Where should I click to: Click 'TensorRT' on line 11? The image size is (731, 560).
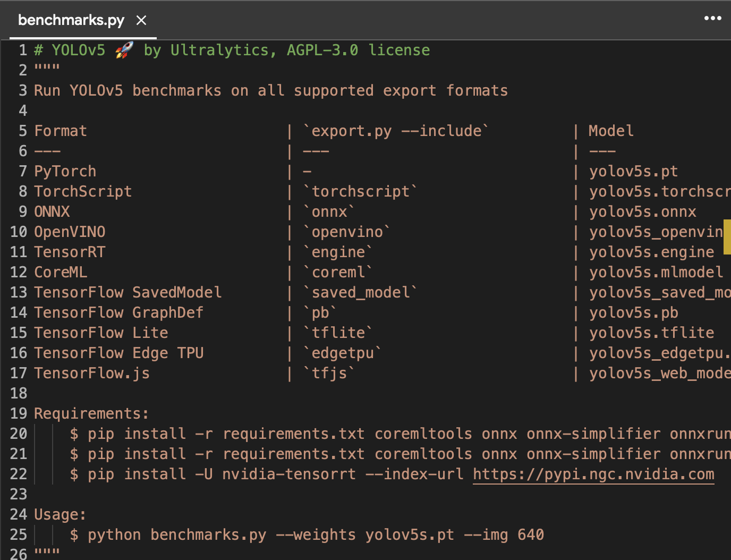(70, 252)
